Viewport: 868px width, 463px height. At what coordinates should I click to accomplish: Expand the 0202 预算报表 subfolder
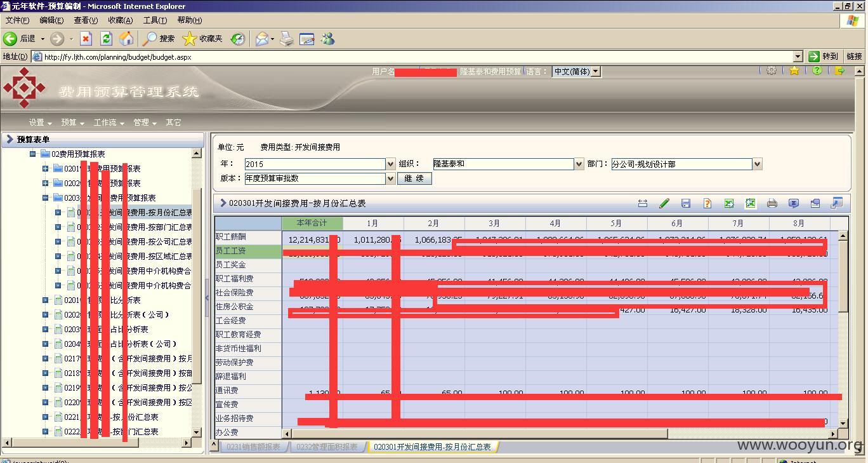[x=46, y=183]
